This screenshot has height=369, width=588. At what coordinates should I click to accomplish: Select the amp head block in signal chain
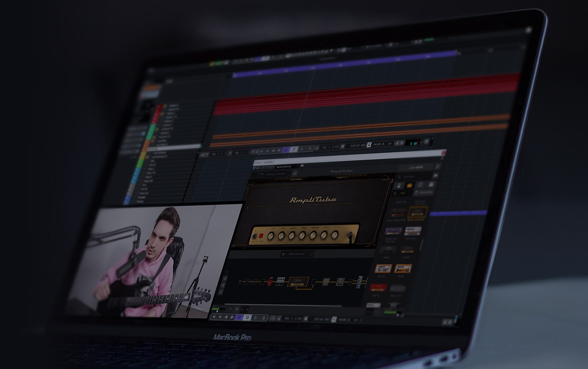click(x=298, y=281)
